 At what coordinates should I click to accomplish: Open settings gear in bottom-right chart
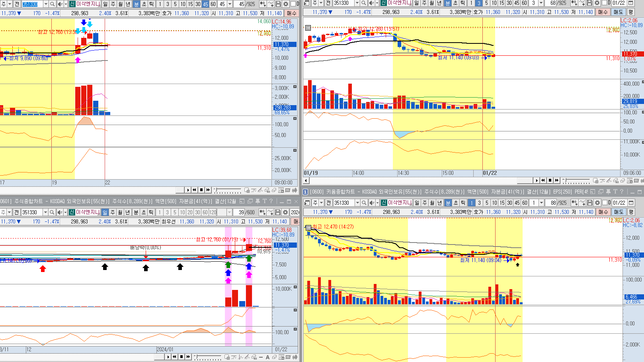tap(597, 203)
